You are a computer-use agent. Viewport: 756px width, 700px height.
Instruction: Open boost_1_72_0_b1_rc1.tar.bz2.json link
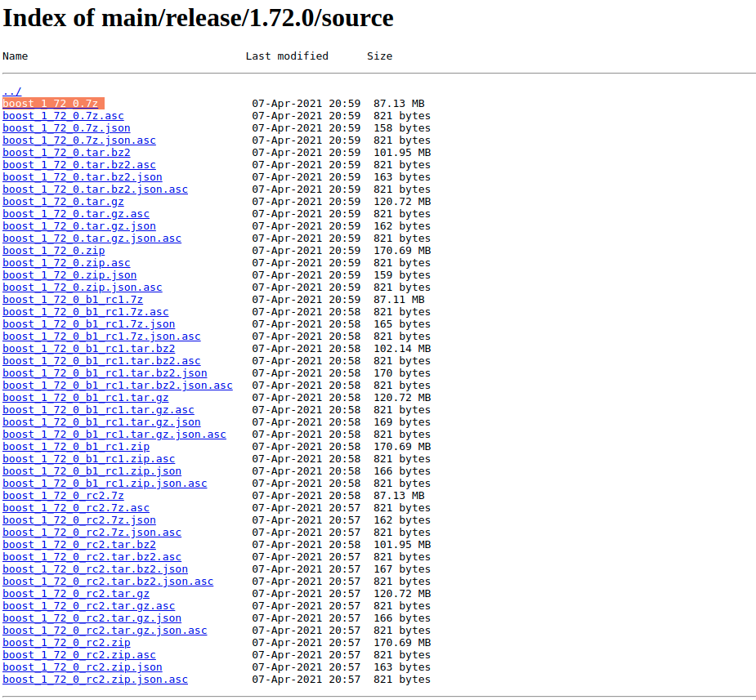coord(105,373)
